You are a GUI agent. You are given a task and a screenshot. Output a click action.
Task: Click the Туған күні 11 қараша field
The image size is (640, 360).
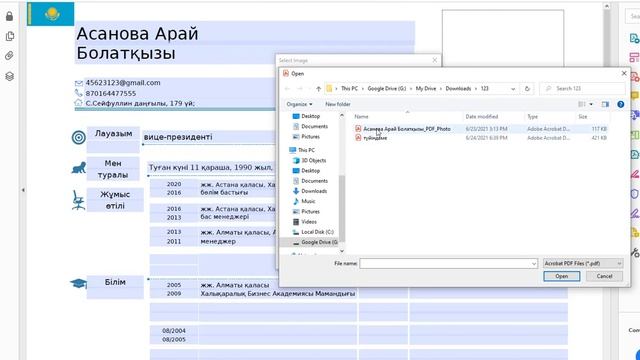click(x=211, y=168)
